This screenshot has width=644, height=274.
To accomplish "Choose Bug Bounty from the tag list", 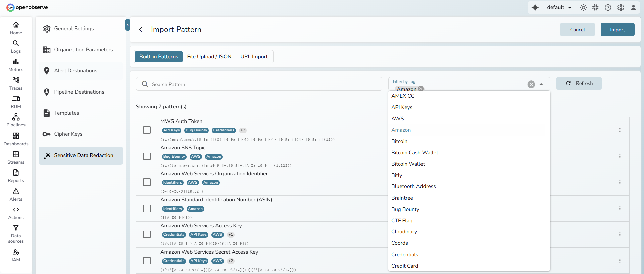I will tap(405, 209).
